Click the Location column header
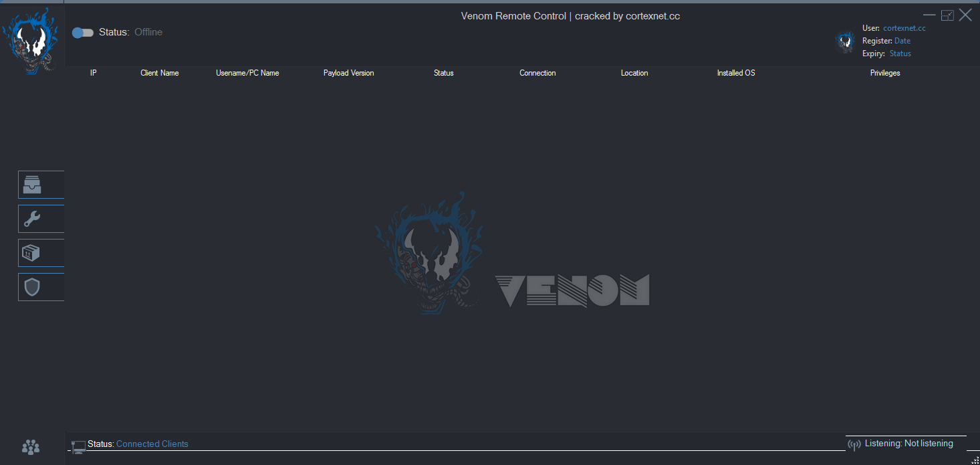Image resolution: width=980 pixels, height=465 pixels. coord(634,73)
